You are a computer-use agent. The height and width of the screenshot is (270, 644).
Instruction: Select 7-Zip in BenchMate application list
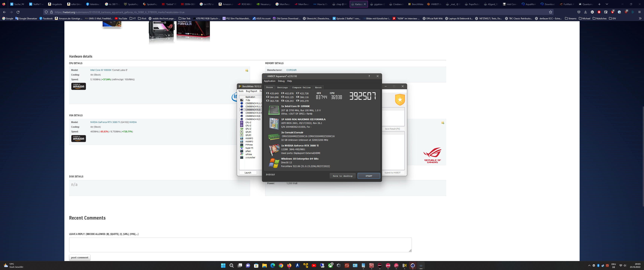pyautogui.click(x=247, y=100)
